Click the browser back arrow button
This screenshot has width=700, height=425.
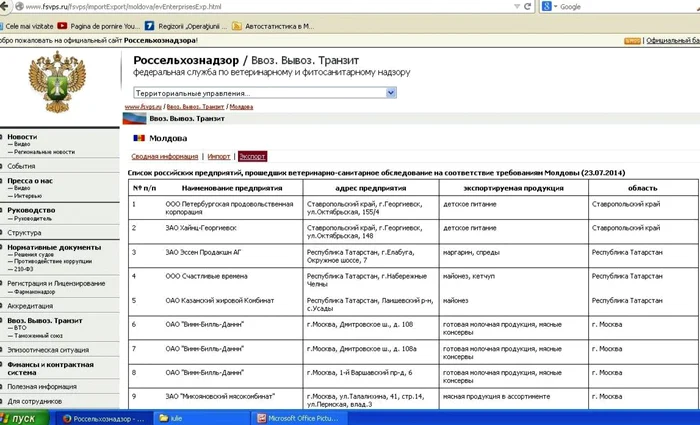(4, 6)
